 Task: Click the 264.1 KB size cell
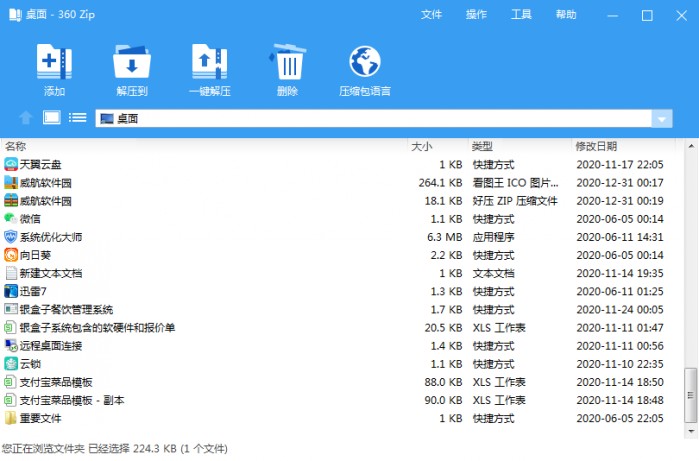pos(440,183)
